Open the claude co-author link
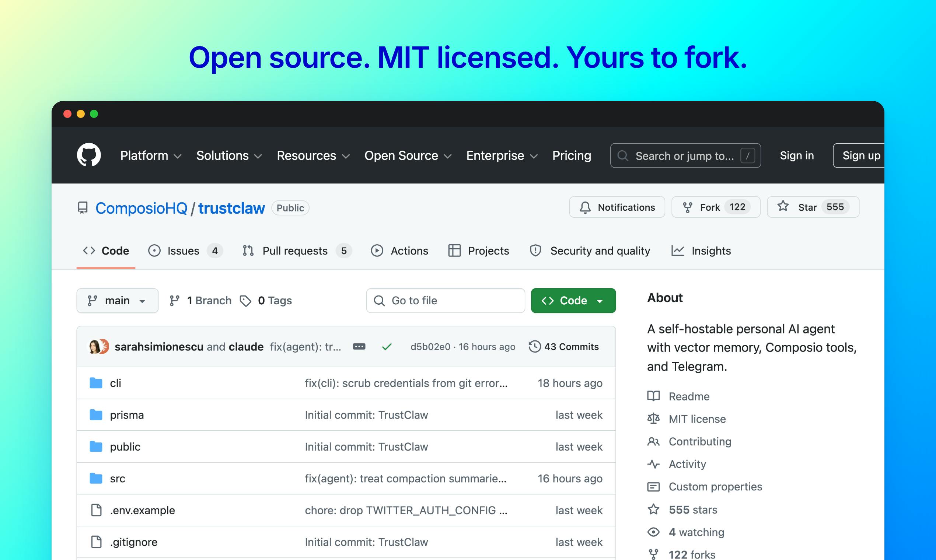 point(246,346)
